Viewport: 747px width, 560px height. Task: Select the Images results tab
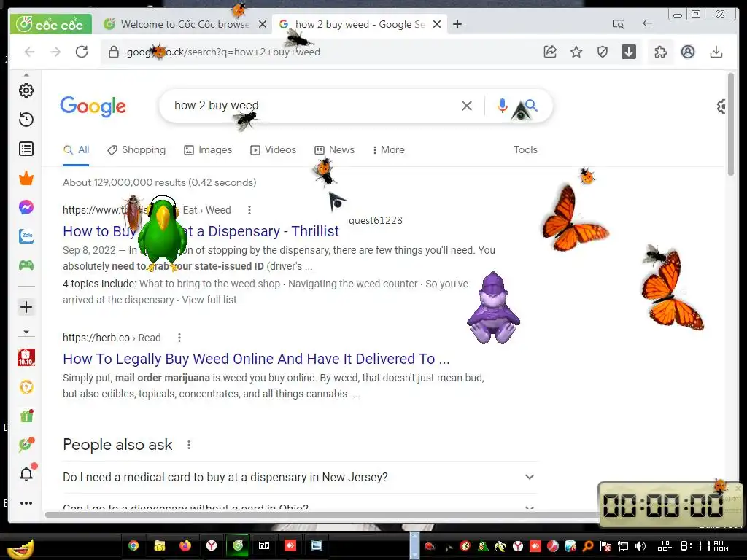click(208, 150)
